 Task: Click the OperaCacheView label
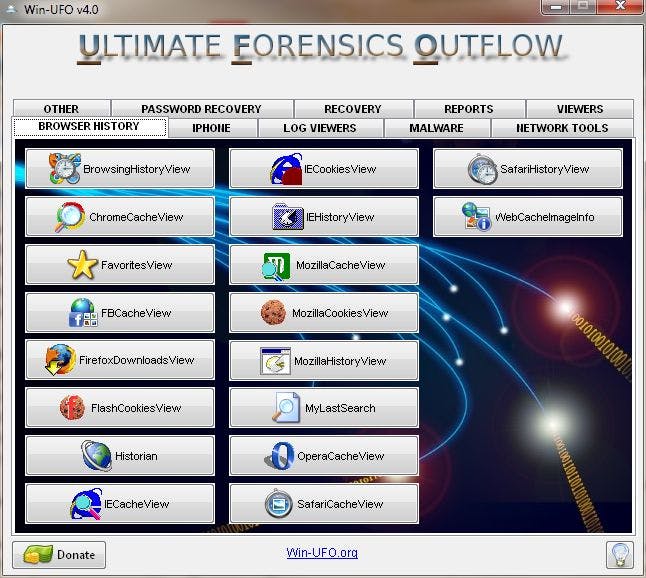click(x=340, y=456)
